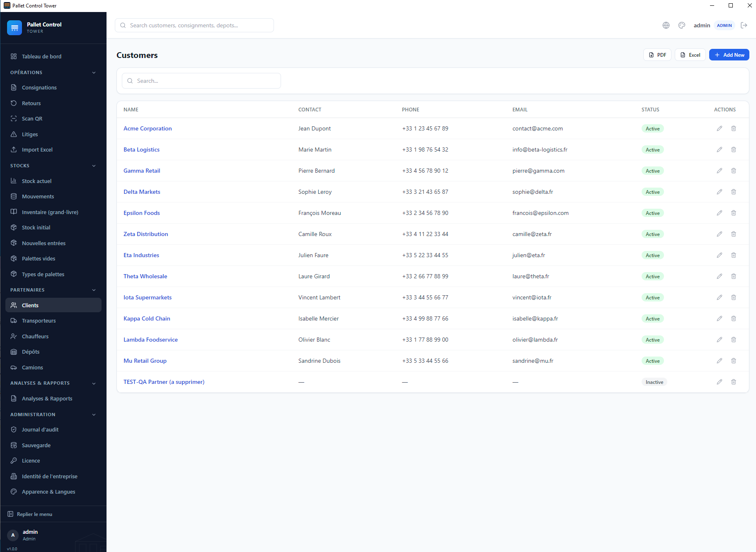756x552 pixels.
Task: Click the Add New button
Action: [x=729, y=55]
